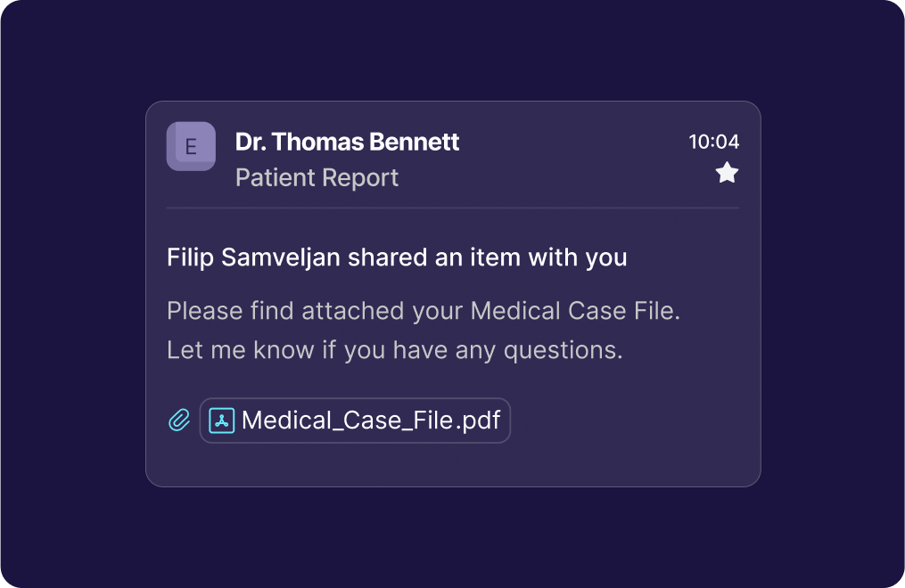Open the sender avatar labeled E
The width and height of the screenshot is (905, 588).
point(191,146)
